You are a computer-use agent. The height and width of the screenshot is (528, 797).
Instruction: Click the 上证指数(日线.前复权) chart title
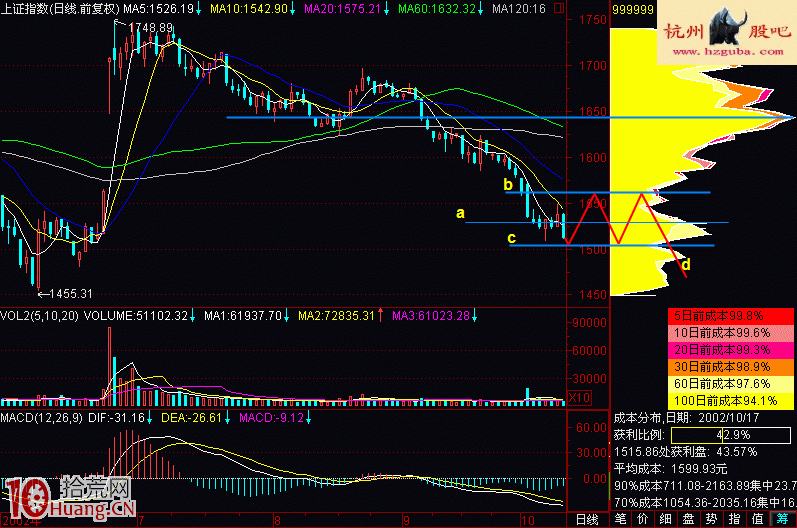(60, 9)
